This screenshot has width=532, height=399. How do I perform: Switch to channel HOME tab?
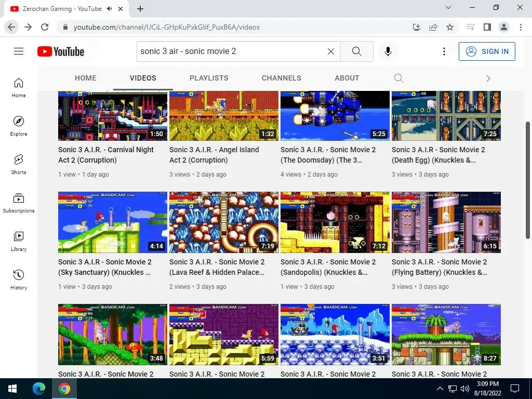point(86,78)
